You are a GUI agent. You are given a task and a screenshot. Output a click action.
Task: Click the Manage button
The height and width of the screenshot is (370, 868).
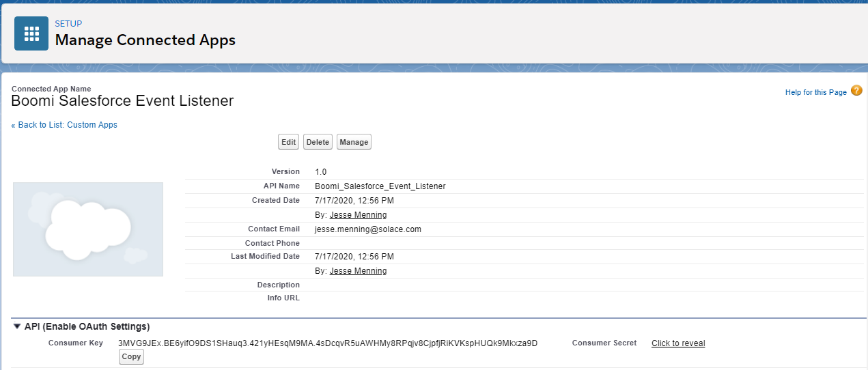tap(354, 142)
